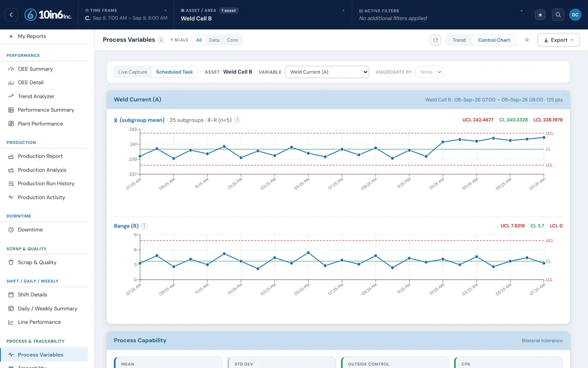588x368 pixels.
Task: Expand the Active Filters dropdown
Action: tap(441, 15)
